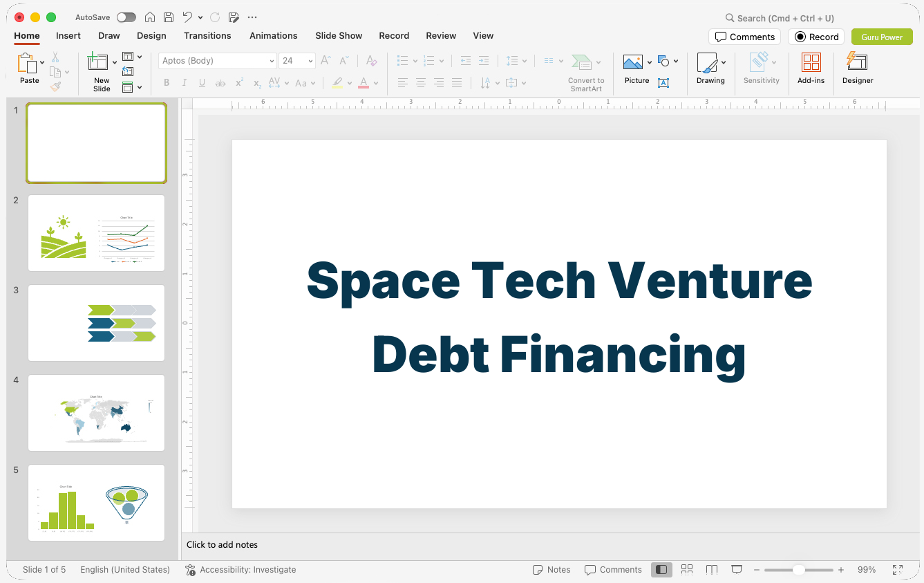
Task: Click the Home icon in title bar
Action: point(150,17)
